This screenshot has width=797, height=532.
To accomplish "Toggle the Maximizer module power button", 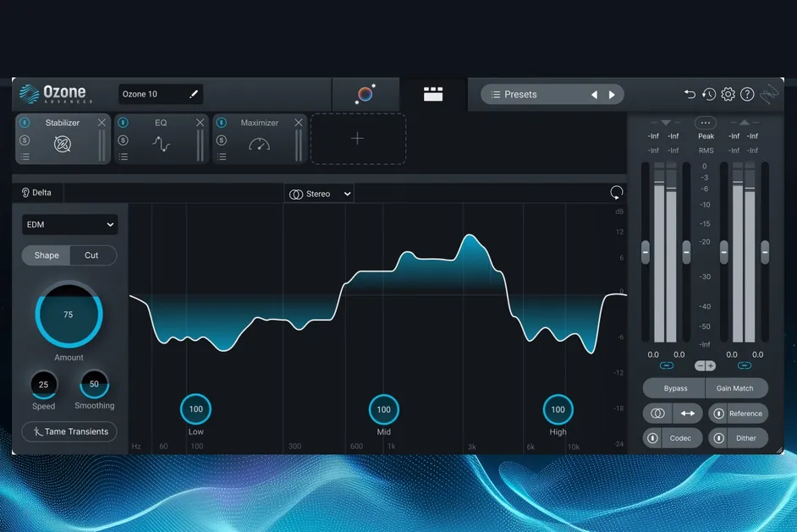I will point(222,123).
